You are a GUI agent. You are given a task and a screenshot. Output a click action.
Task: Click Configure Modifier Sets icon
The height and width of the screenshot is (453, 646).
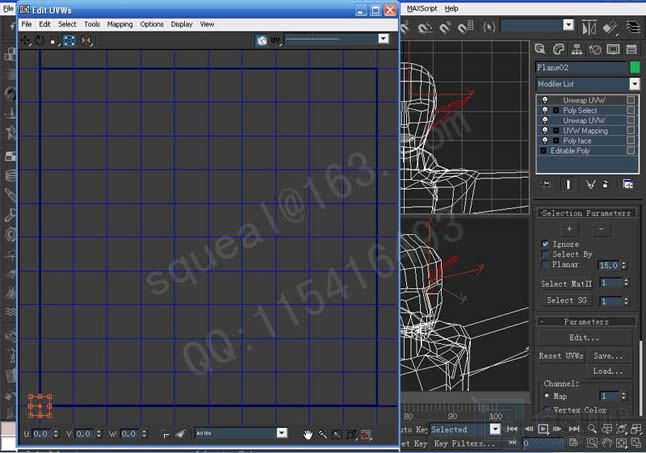tap(627, 184)
